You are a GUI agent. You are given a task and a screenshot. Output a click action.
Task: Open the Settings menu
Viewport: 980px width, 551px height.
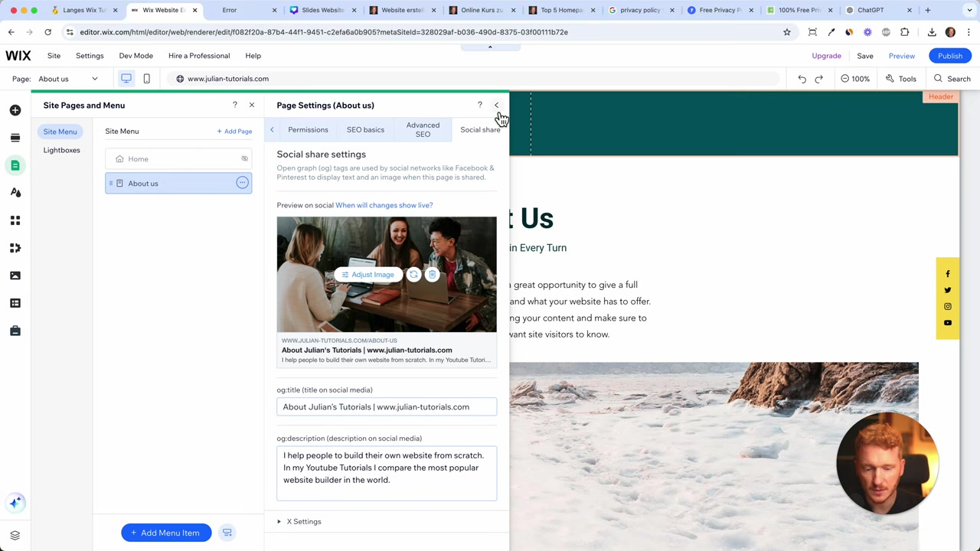(x=90, y=56)
